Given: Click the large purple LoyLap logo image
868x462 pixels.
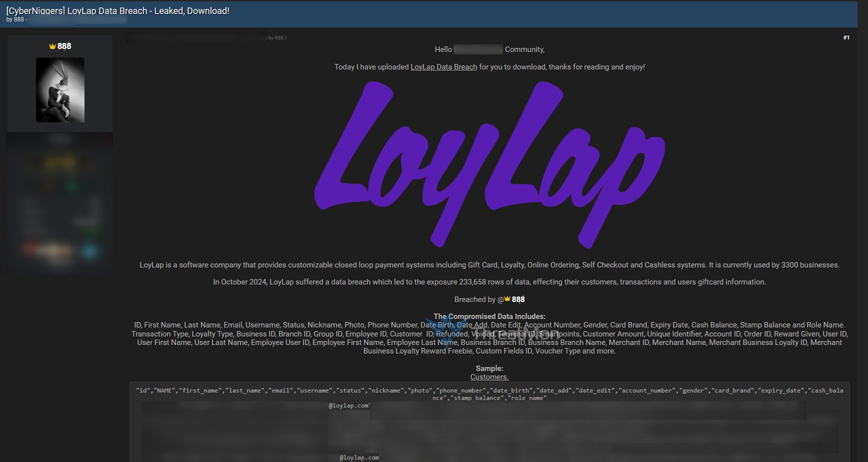Looking at the screenshot, I should (489, 164).
